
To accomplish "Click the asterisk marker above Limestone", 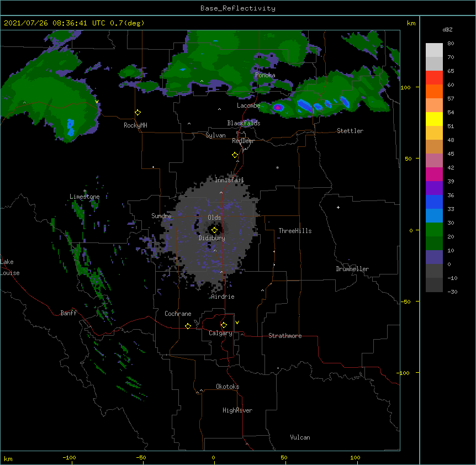I will 84,191.
